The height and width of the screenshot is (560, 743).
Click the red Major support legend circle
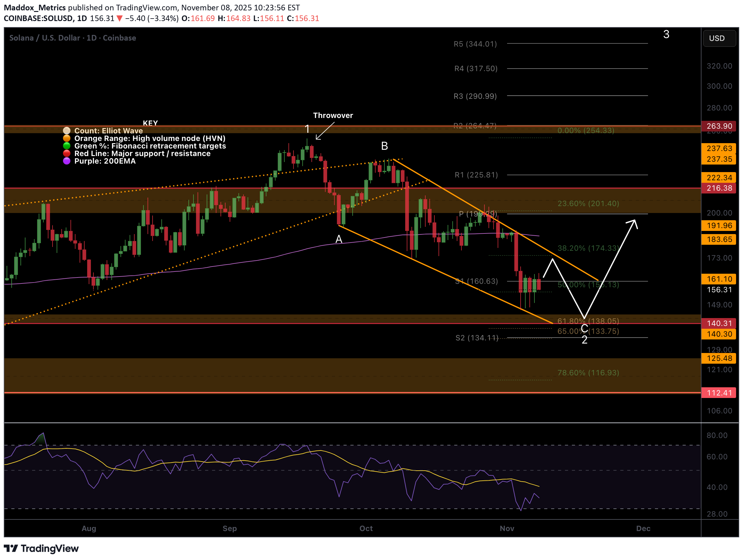pos(66,154)
